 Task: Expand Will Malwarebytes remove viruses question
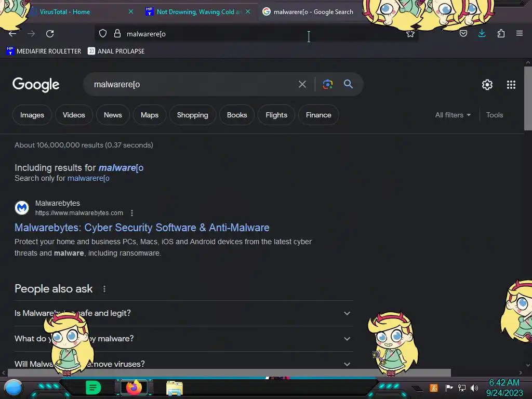(x=183, y=364)
